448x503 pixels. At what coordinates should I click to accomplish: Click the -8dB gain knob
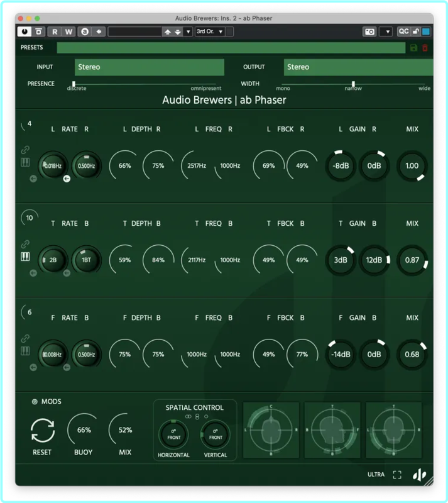(341, 166)
